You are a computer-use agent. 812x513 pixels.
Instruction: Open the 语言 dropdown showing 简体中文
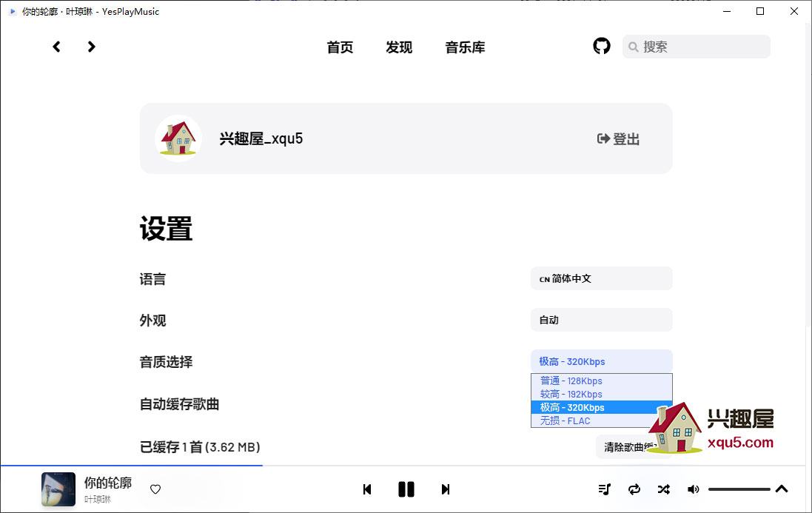(601, 278)
